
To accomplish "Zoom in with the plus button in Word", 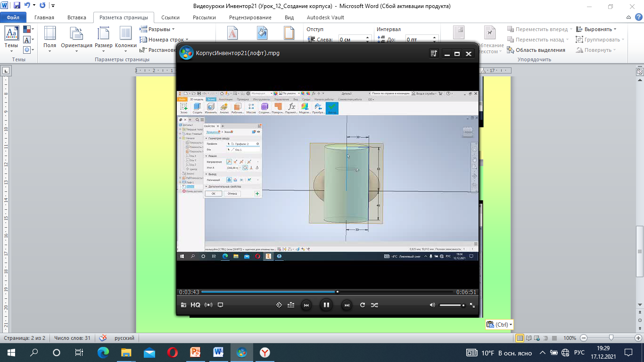I will point(638,338).
